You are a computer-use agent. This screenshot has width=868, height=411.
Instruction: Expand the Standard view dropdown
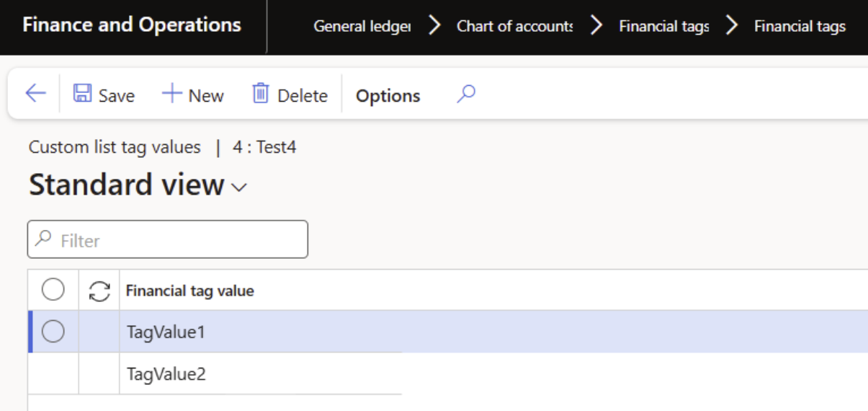pyautogui.click(x=239, y=187)
